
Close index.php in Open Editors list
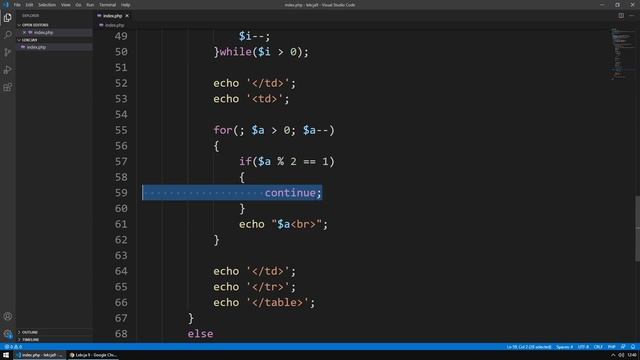(x=24, y=32)
